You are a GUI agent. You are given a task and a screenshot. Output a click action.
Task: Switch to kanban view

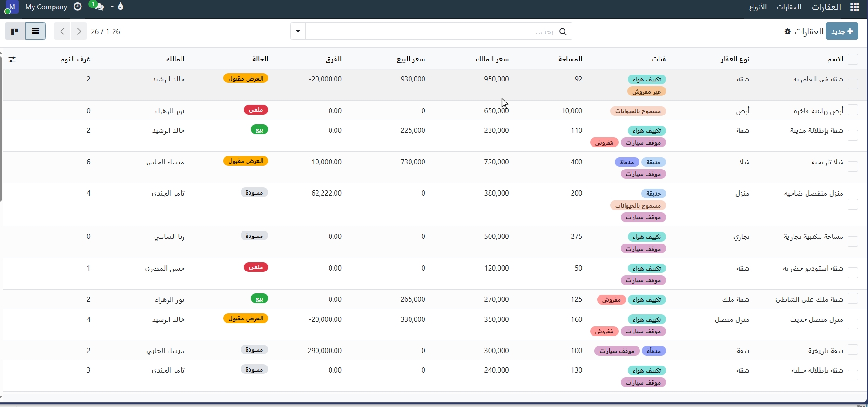(15, 31)
